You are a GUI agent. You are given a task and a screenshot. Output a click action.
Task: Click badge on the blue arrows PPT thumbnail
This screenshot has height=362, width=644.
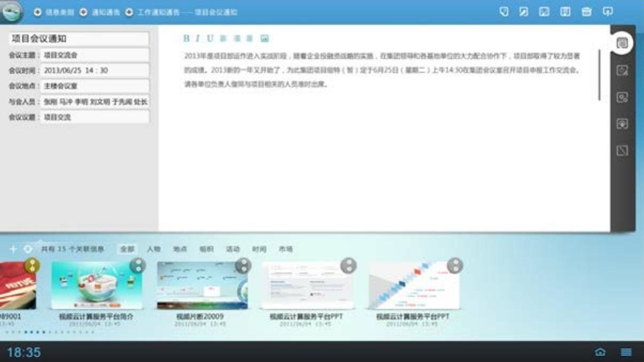(455, 265)
